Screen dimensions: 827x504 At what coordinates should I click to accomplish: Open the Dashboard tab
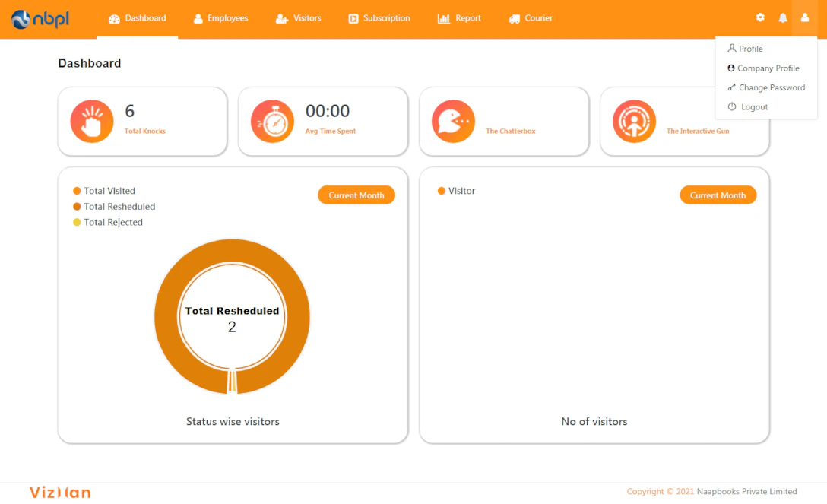[x=137, y=18]
